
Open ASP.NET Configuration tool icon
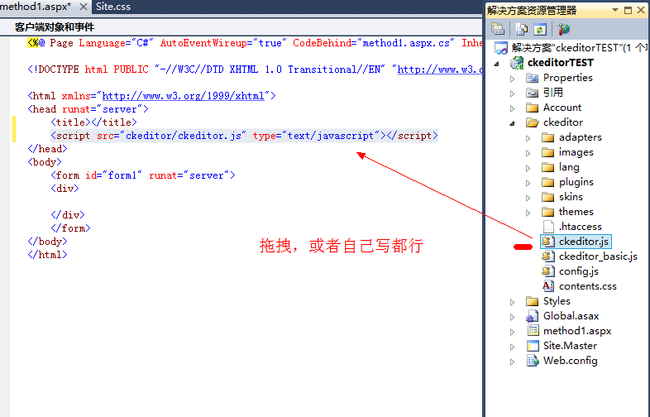(563, 29)
